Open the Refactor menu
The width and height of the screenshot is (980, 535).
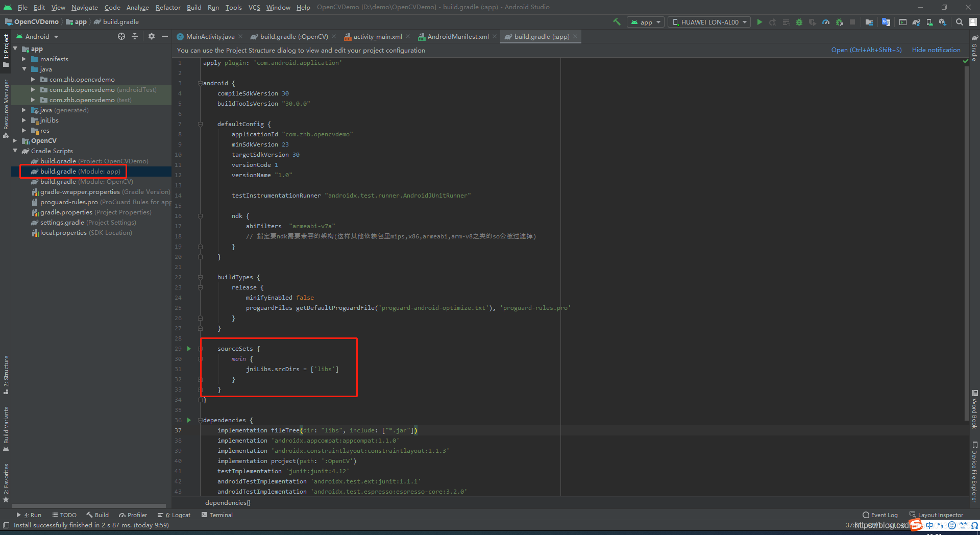[x=168, y=7]
